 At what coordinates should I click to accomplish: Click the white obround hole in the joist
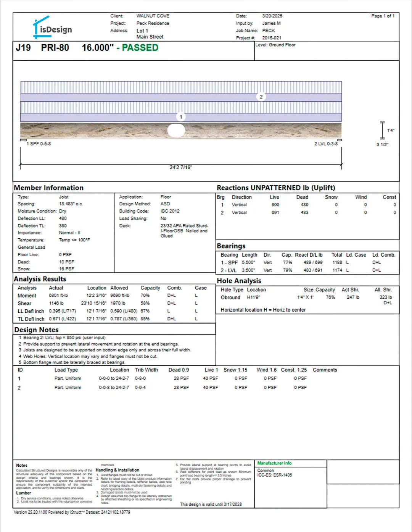click(x=176, y=131)
